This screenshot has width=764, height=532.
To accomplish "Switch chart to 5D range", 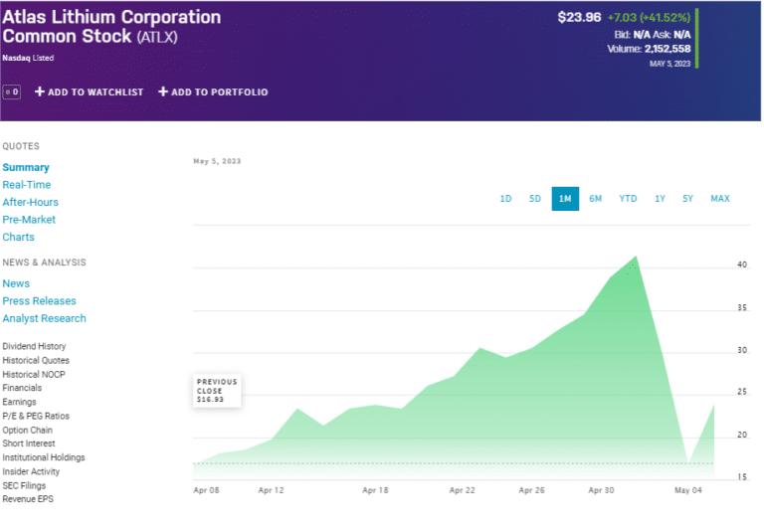I will [x=535, y=199].
